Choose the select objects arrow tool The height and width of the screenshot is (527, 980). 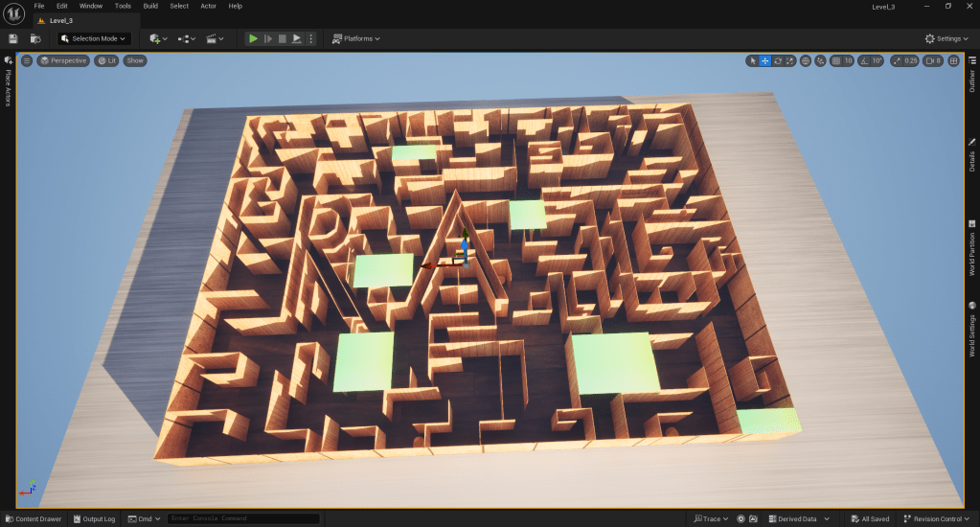(x=753, y=60)
